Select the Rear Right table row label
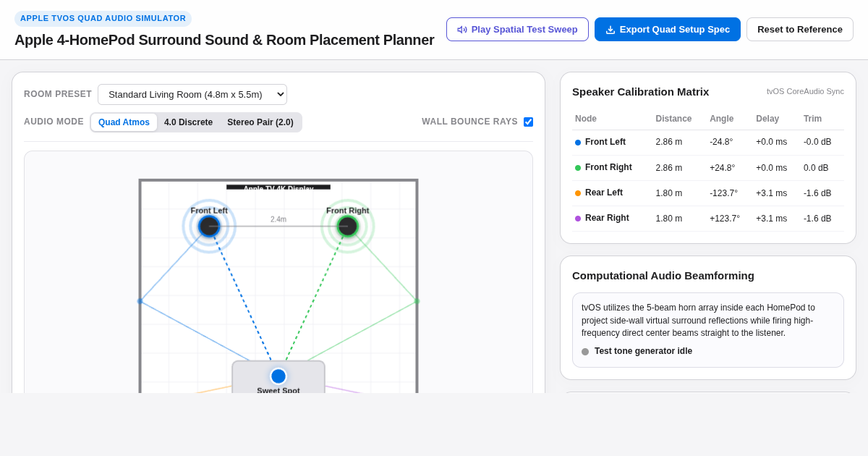 [607, 218]
